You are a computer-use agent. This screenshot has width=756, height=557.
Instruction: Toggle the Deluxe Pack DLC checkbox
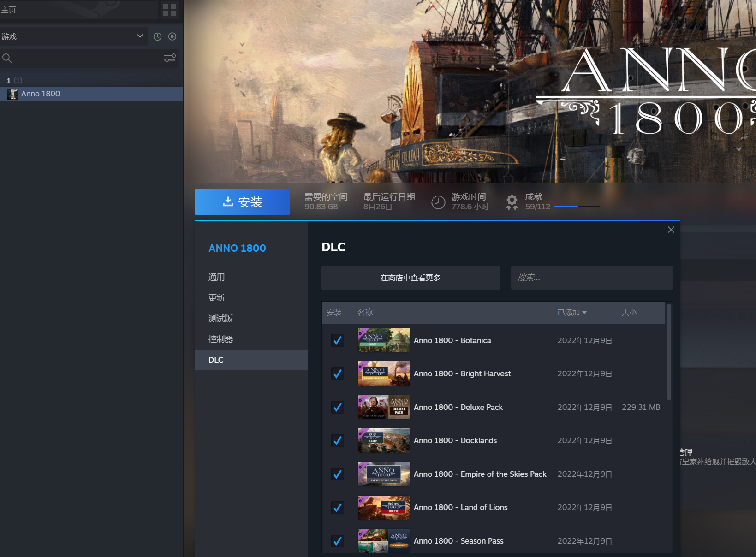338,407
